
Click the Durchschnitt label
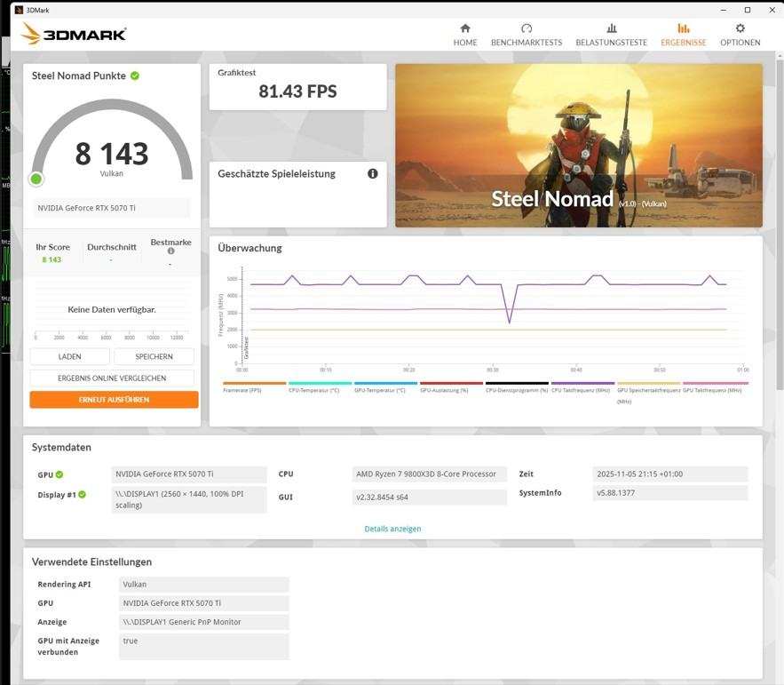click(x=112, y=247)
